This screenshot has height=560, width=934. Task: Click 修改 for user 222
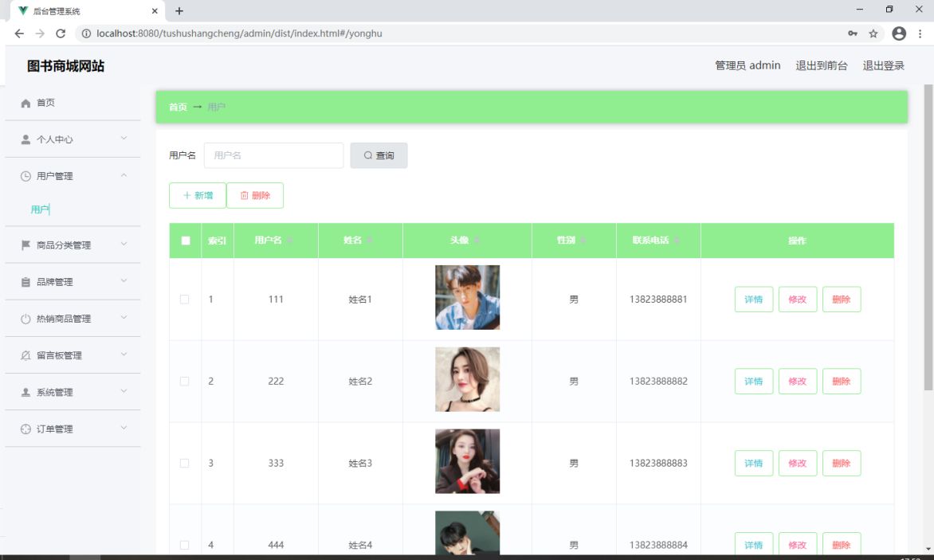point(798,382)
